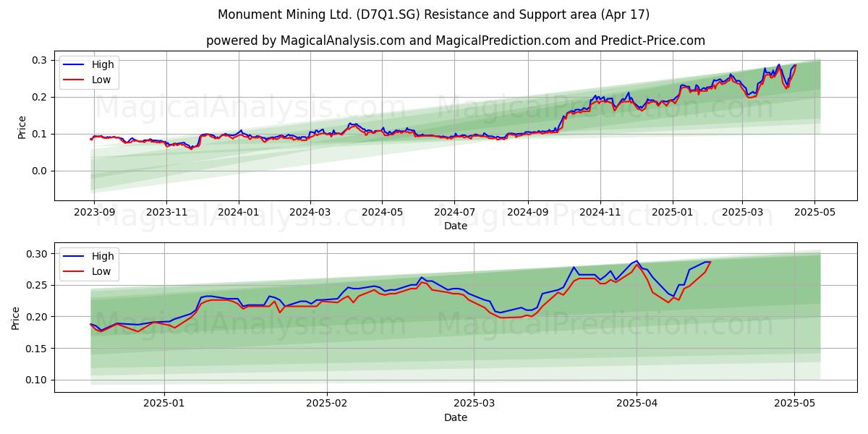Click the '2025-04' tick label in bottom chart

point(637,404)
